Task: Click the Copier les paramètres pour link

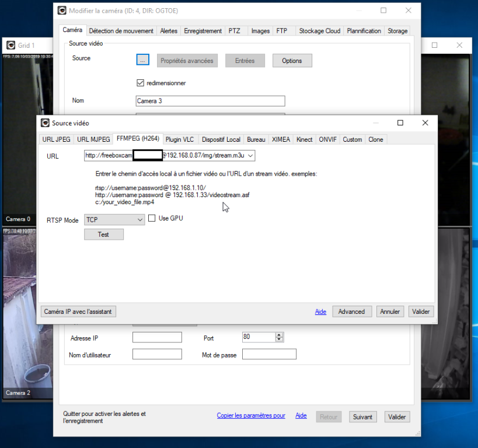Action: (251, 416)
